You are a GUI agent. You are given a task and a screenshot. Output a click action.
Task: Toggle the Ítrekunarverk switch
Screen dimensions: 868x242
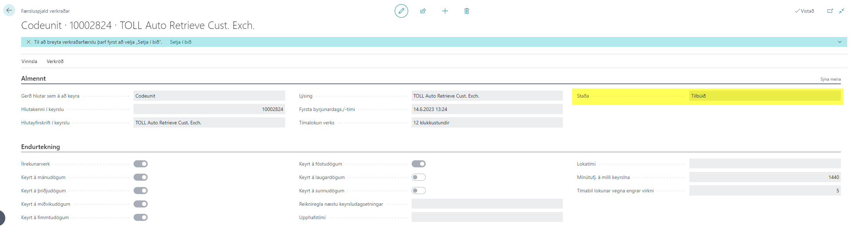(x=140, y=164)
